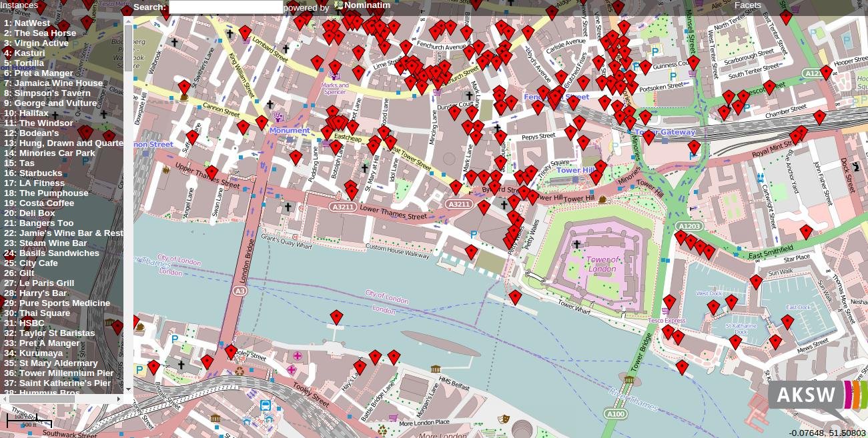Select '4: Kasturi' list entry
Screen dimensions: 868x438
(x=25, y=53)
